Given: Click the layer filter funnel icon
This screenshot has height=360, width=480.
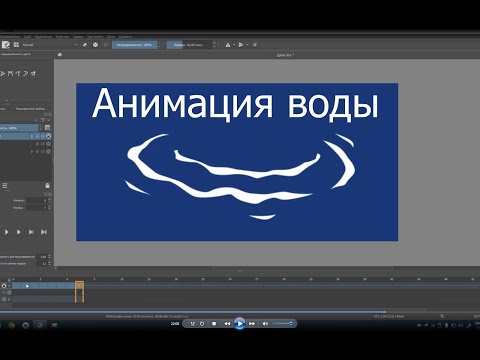Looking at the screenshot, I should (43, 120).
